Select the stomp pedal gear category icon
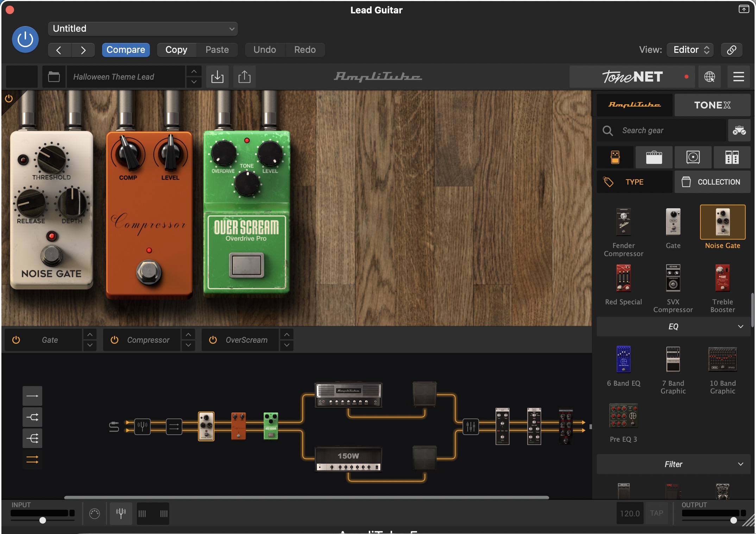The image size is (756, 534). 615,157
